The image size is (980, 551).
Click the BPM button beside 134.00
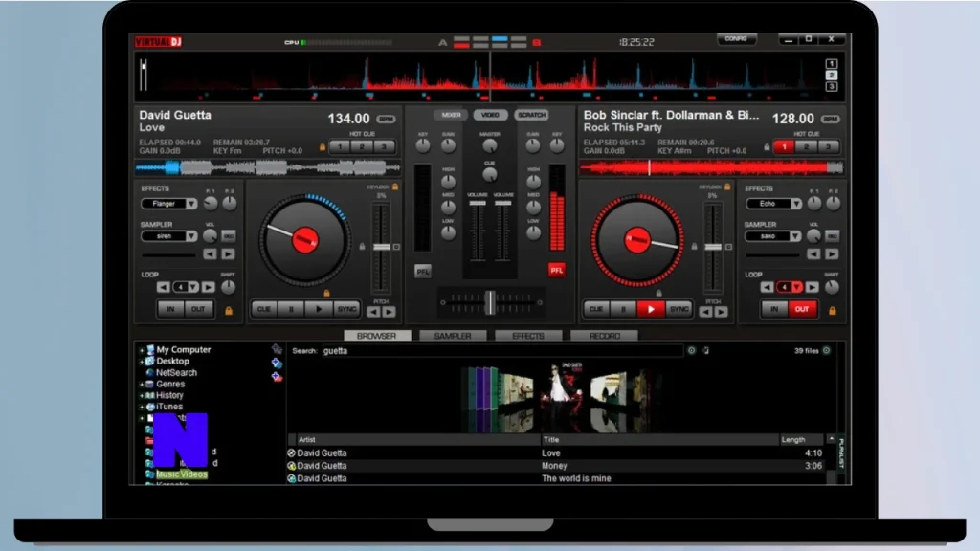(x=386, y=119)
